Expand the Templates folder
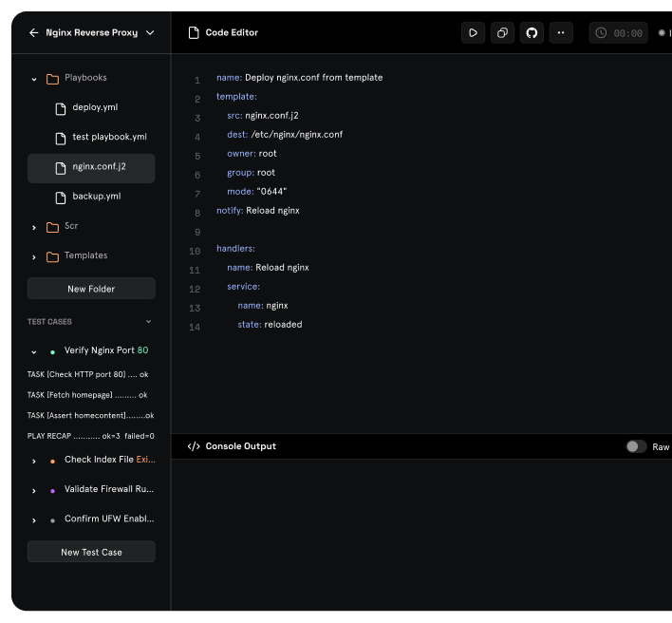672x623 pixels. (34, 256)
